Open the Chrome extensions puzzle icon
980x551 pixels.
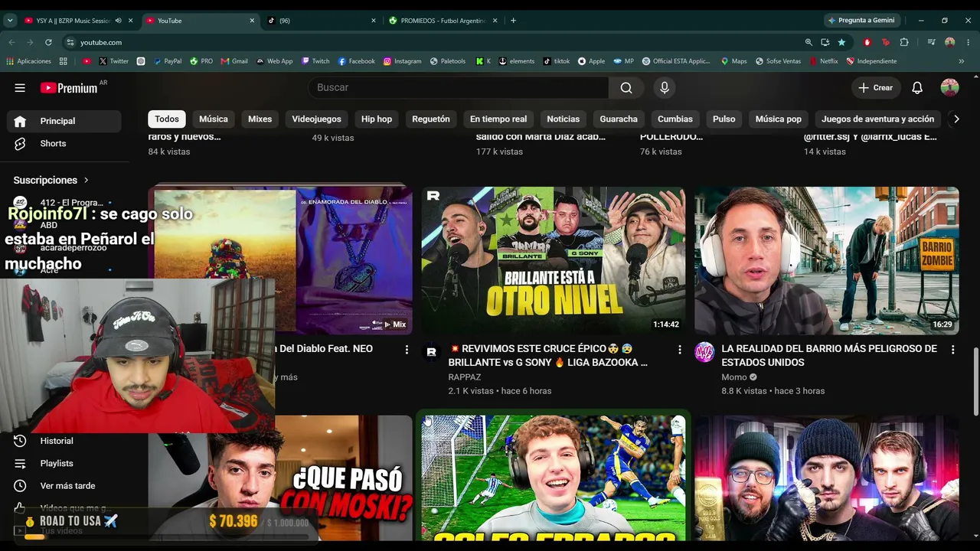click(x=904, y=42)
